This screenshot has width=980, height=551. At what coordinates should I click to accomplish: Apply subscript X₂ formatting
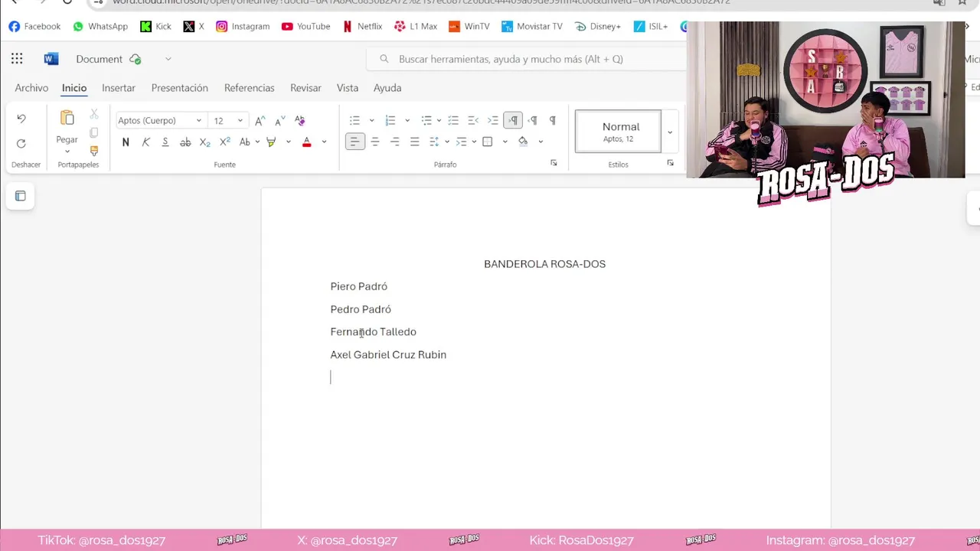point(204,142)
